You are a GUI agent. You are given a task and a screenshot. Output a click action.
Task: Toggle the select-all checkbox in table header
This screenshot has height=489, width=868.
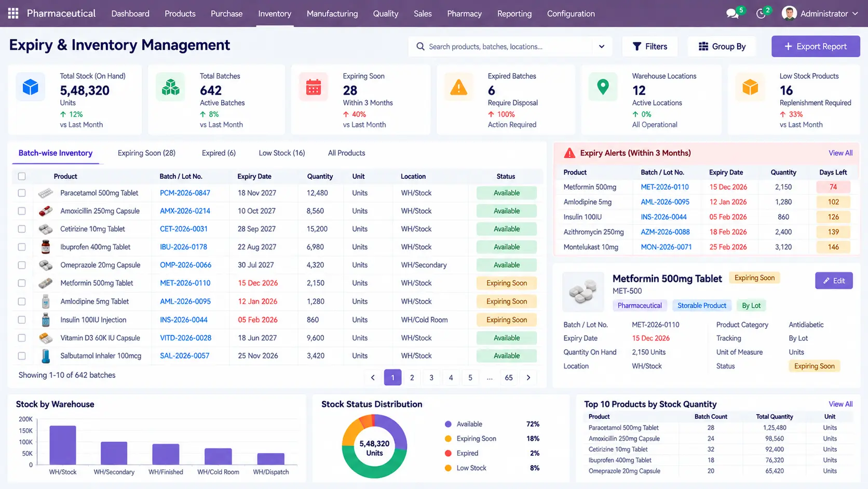pyautogui.click(x=22, y=176)
